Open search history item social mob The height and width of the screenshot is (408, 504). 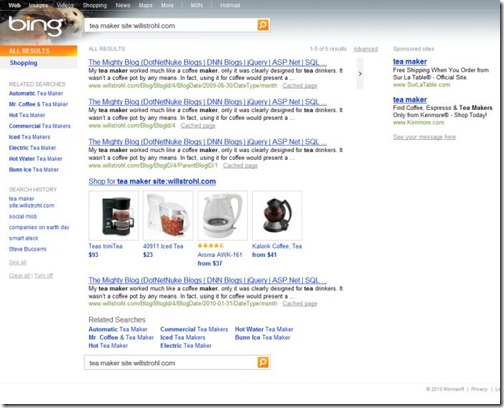[x=23, y=217]
